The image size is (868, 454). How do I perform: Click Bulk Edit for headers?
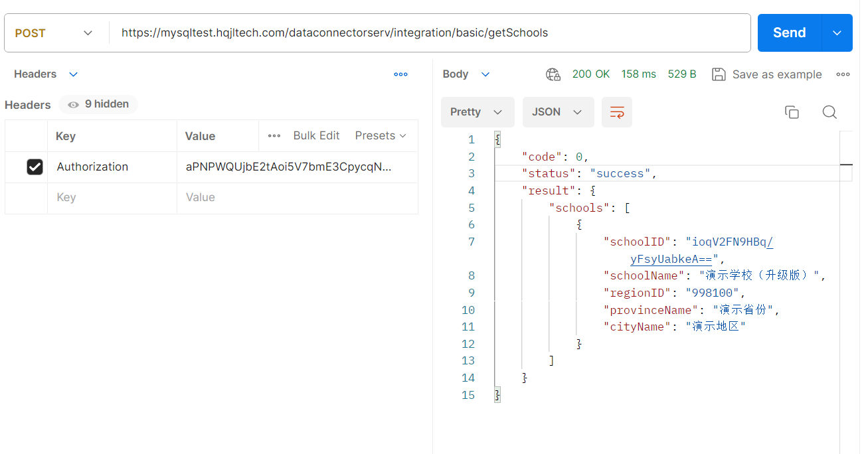[316, 136]
